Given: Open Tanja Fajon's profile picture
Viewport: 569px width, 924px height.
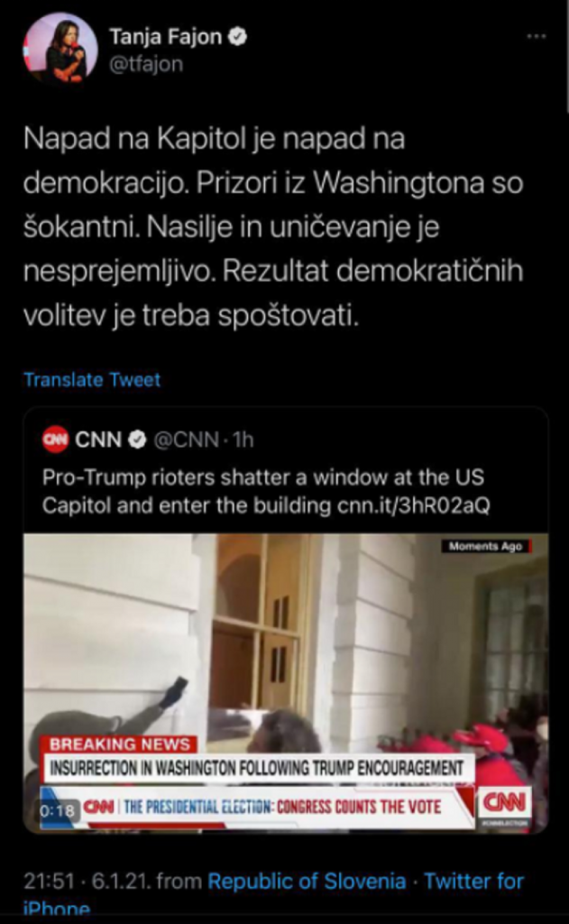Looking at the screenshot, I should (60, 50).
